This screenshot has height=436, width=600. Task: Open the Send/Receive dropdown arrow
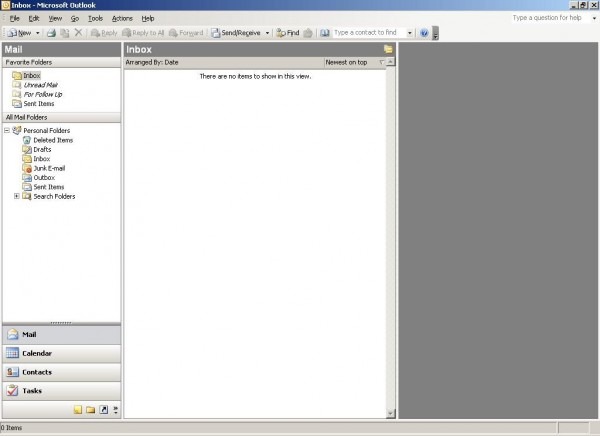pos(267,33)
